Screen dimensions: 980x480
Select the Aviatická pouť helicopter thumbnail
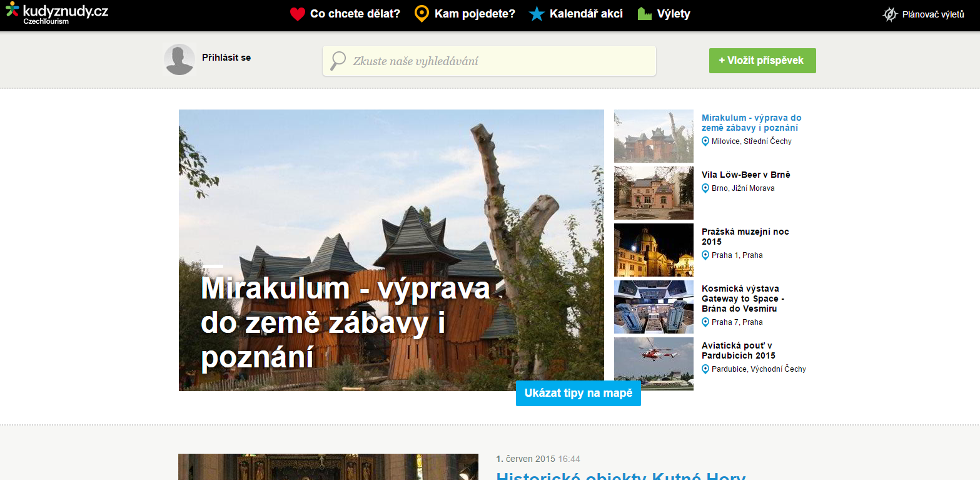(654, 364)
